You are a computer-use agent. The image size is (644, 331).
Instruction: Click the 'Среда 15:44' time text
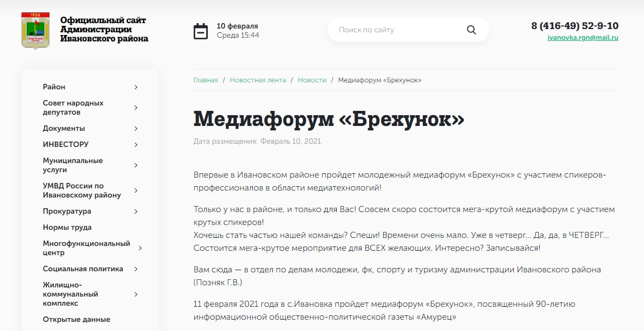[238, 36]
